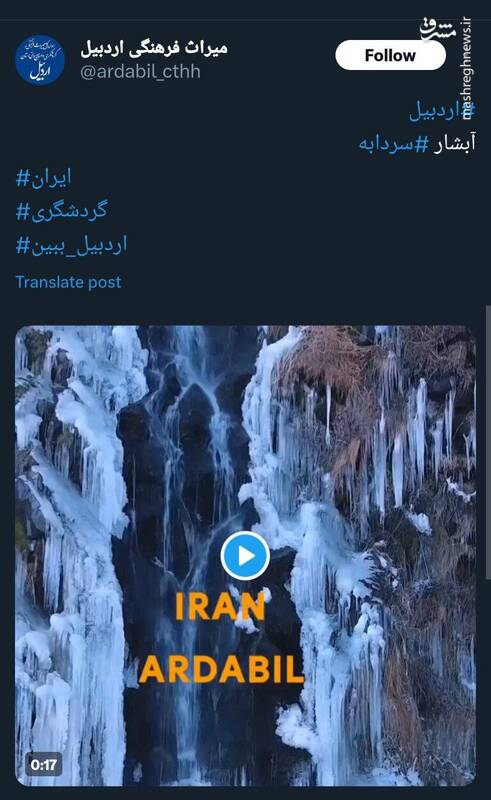Screen dimensions: 491x800
Task: Open the #ایران hashtag
Action: point(43,178)
